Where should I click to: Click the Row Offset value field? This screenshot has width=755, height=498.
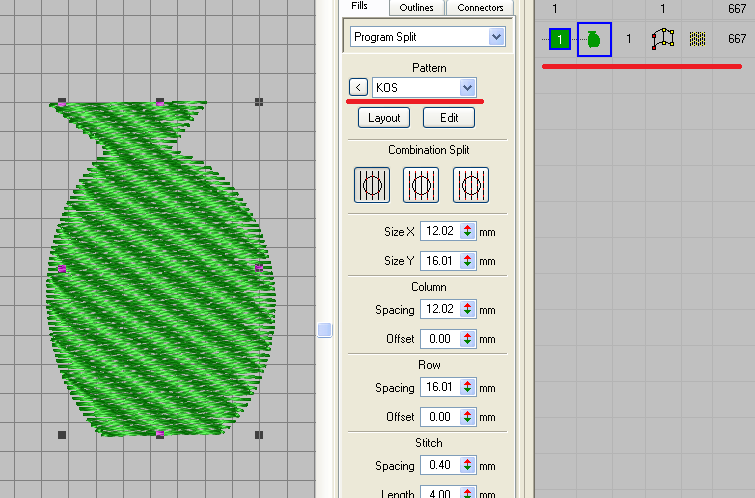[439, 417]
